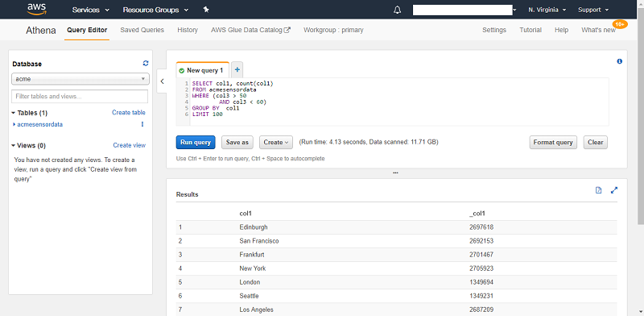Select the 2692153 count value

(x=481, y=241)
